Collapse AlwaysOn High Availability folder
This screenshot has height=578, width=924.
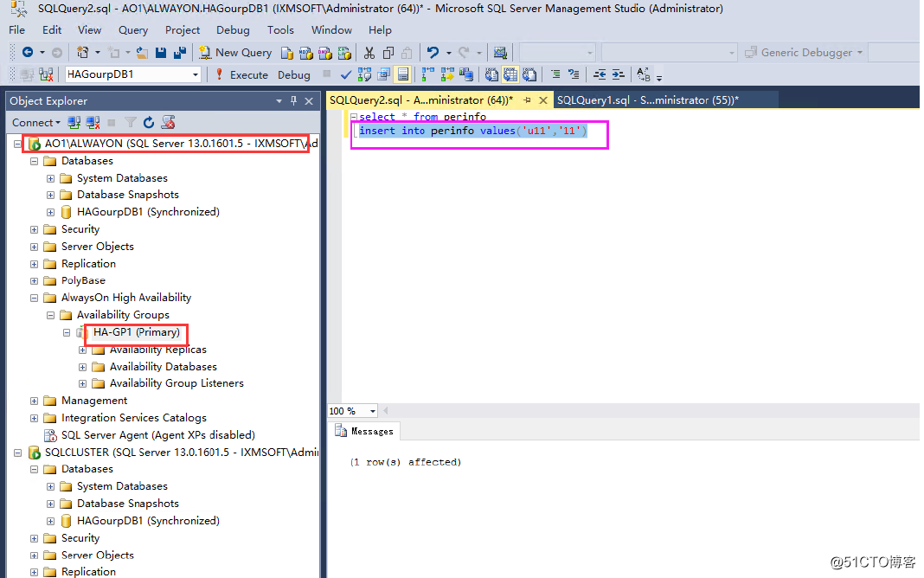(35, 299)
